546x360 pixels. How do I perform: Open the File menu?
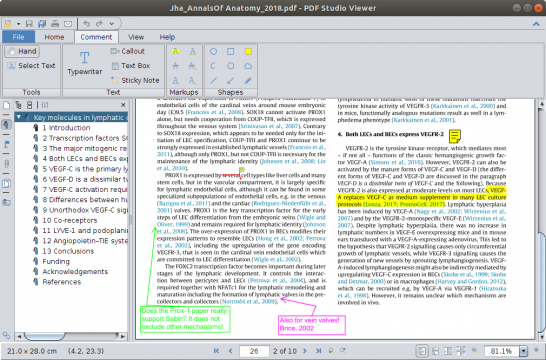tap(18, 37)
